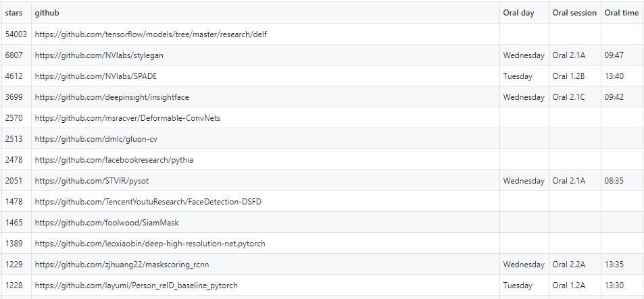The height and width of the screenshot is (299, 644).
Task: Open the NVlabs stylegan repository link
Action: point(99,55)
